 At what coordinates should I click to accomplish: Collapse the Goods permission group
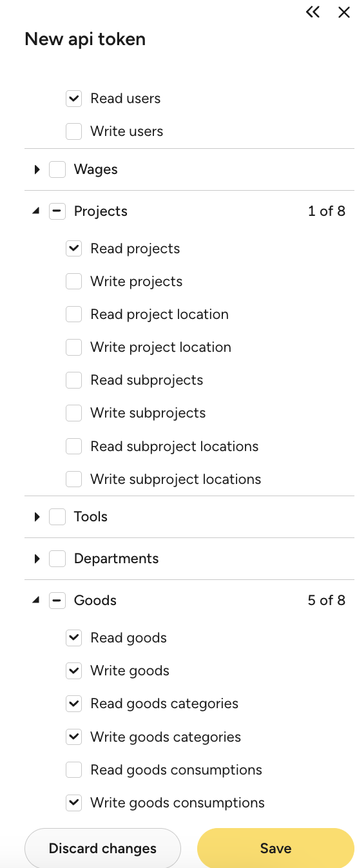click(36, 600)
